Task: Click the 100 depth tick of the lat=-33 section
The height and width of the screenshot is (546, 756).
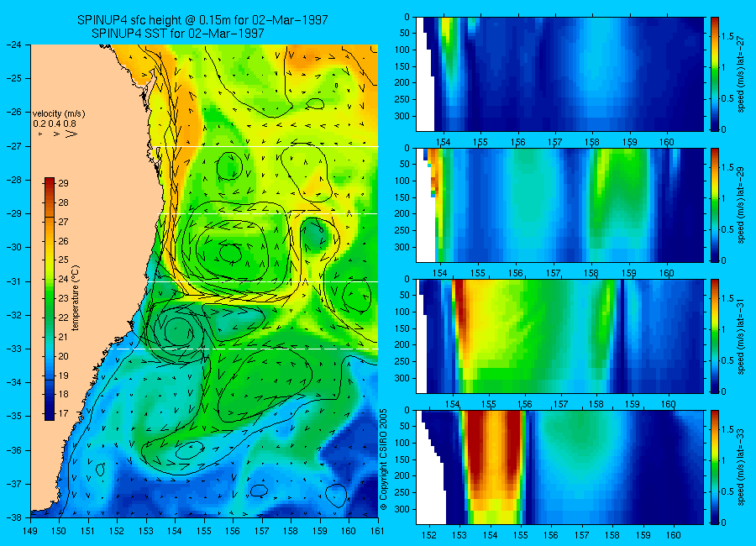Action: [x=402, y=443]
